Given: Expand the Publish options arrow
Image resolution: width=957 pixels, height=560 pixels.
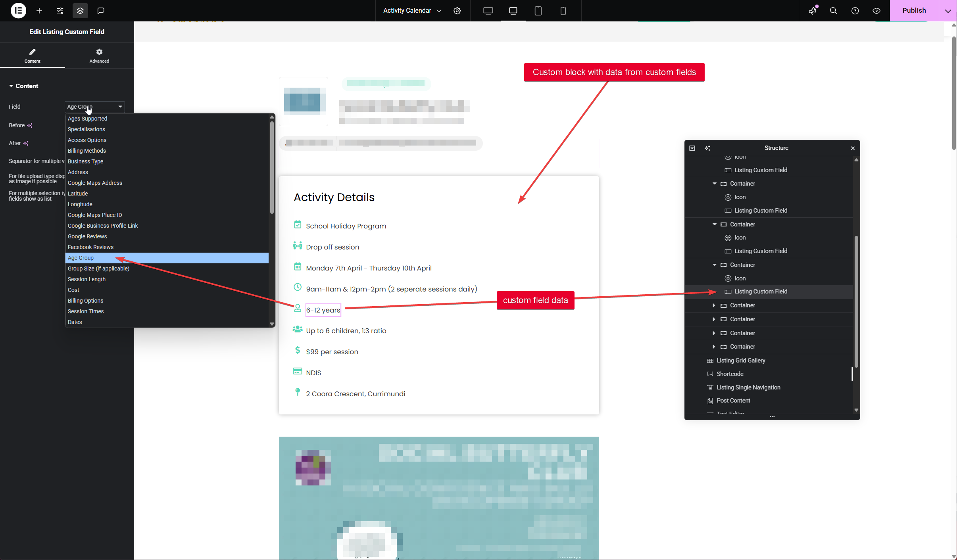Looking at the screenshot, I should (x=948, y=11).
